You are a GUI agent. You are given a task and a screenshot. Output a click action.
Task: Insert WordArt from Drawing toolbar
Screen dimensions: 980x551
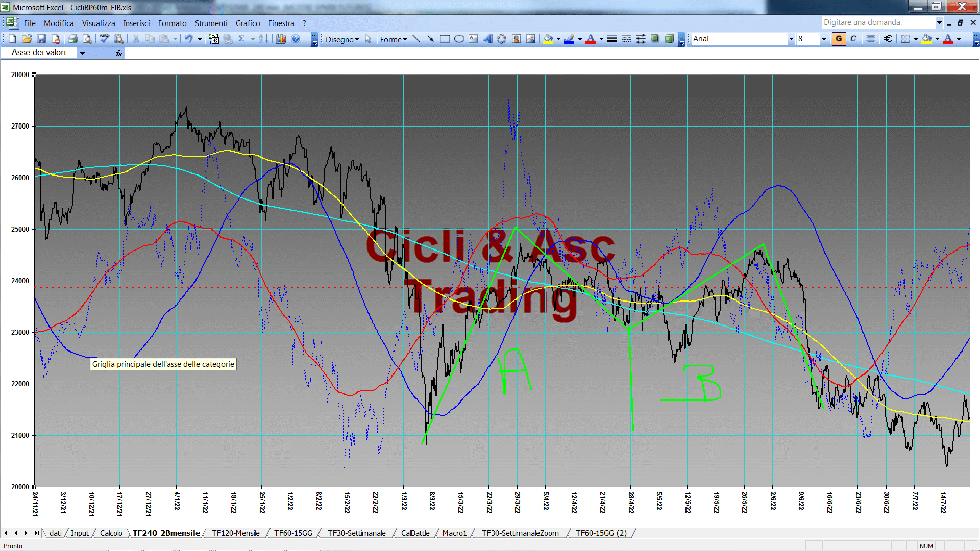[x=487, y=39]
